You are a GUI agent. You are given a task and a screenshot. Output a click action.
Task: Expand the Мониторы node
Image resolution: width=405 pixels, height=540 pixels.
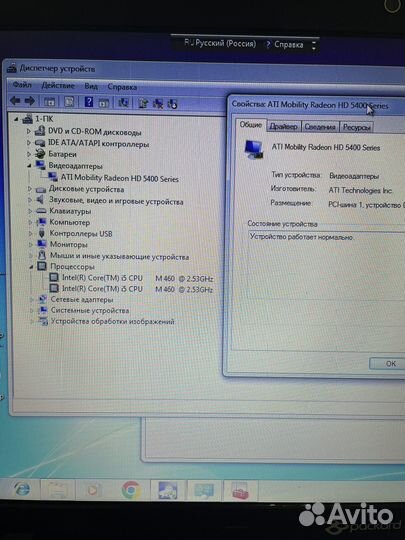pos(31,245)
